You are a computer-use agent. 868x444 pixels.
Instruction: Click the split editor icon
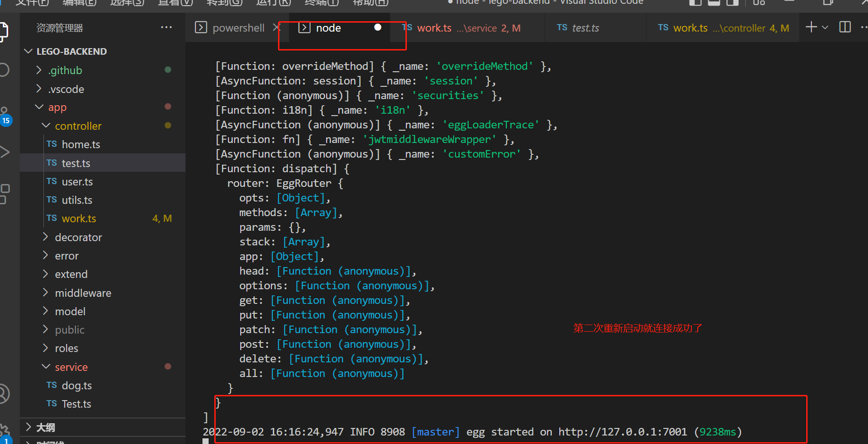[x=845, y=27]
